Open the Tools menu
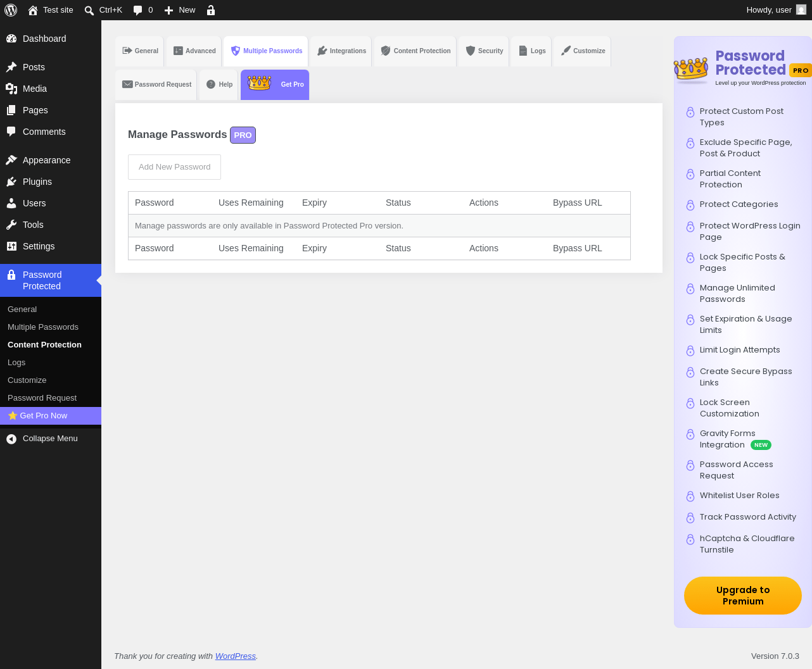This screenshot has height=669, width=812. (51, 225)
